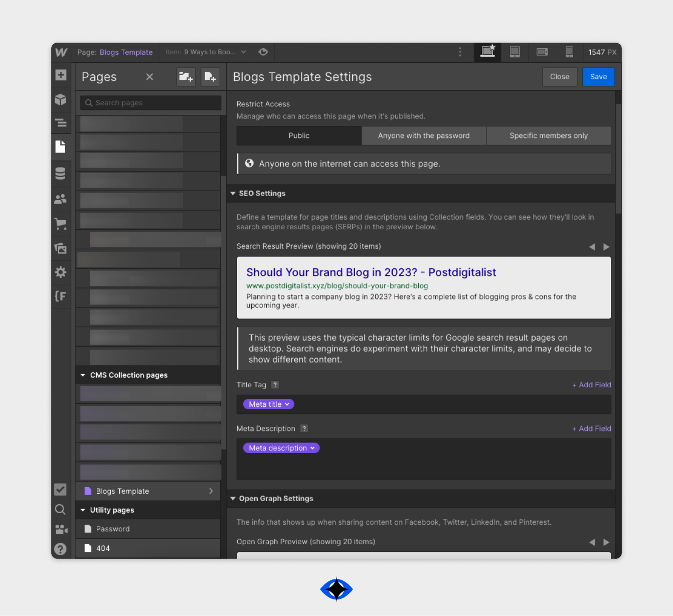This screenshot has width=673, height=616.
Task: Select the tablet breakpoint icon
Action: (515, 52)
